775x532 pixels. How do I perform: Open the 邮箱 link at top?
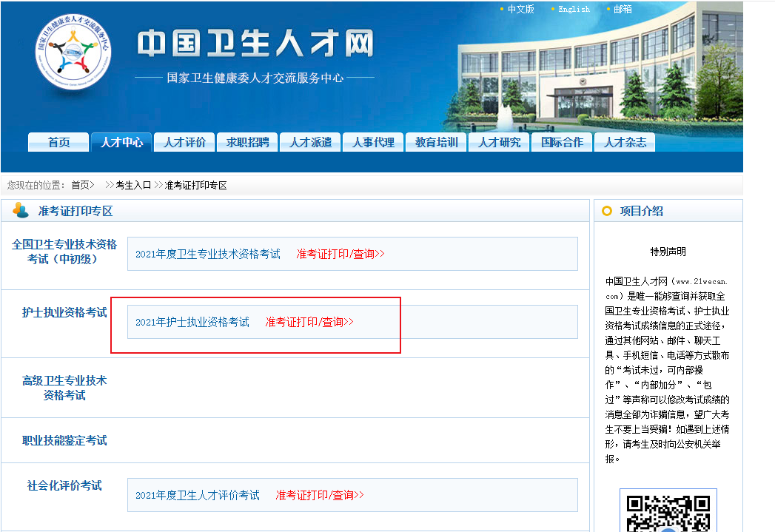[x=623, y=9]
